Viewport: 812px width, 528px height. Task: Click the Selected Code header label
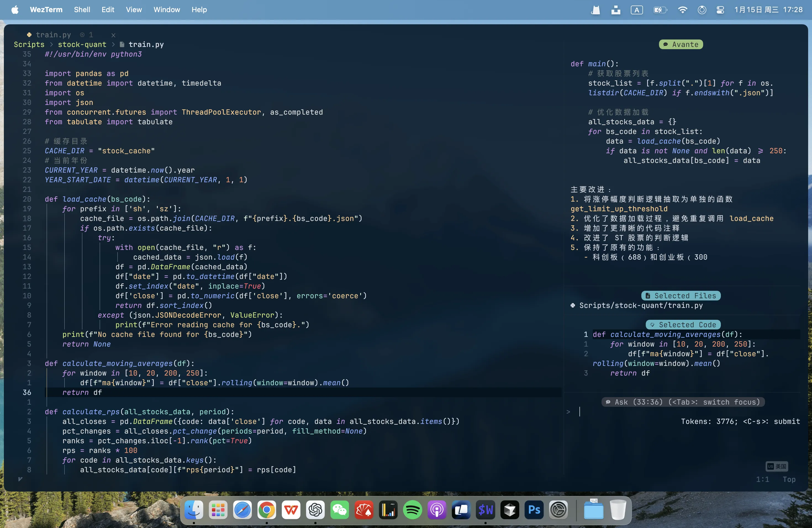(683, 324)
